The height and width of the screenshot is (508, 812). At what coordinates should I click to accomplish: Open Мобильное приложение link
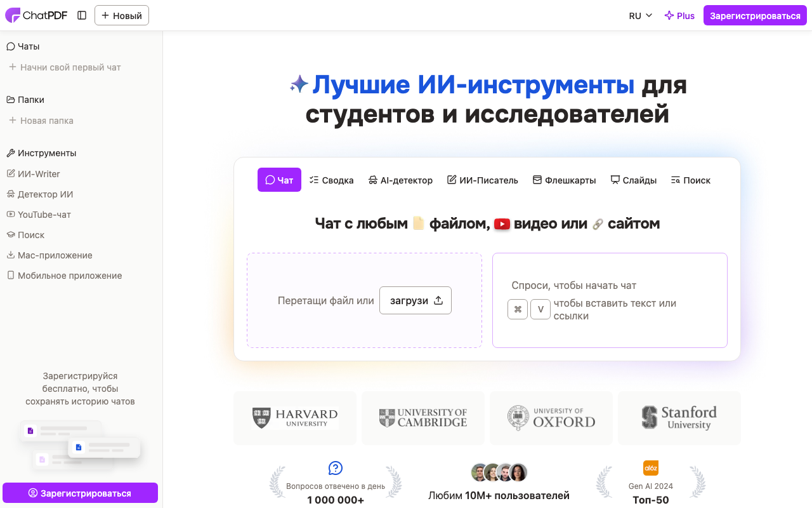click(64, 276)
